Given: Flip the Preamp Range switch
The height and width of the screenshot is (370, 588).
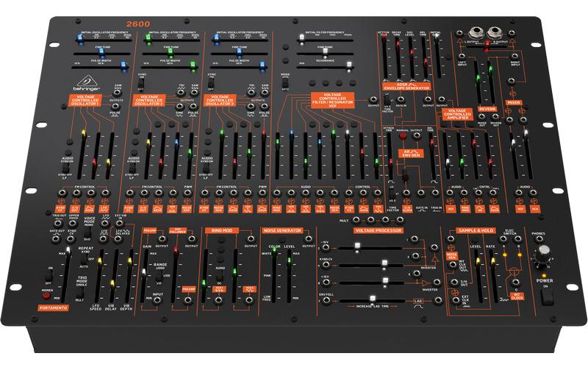Looking at the screenshot, I should 159,276.
